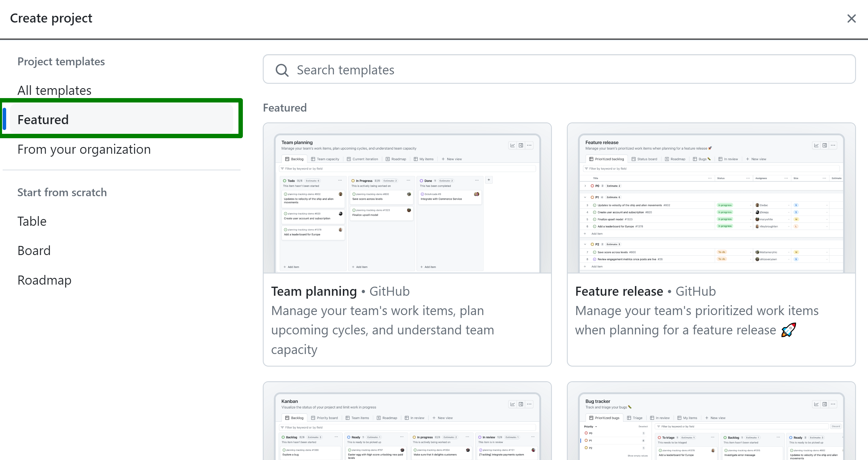Click insights chart icon in Feature release preview
The width and height of the screenshot is (868, 460).
click(816, 146)
